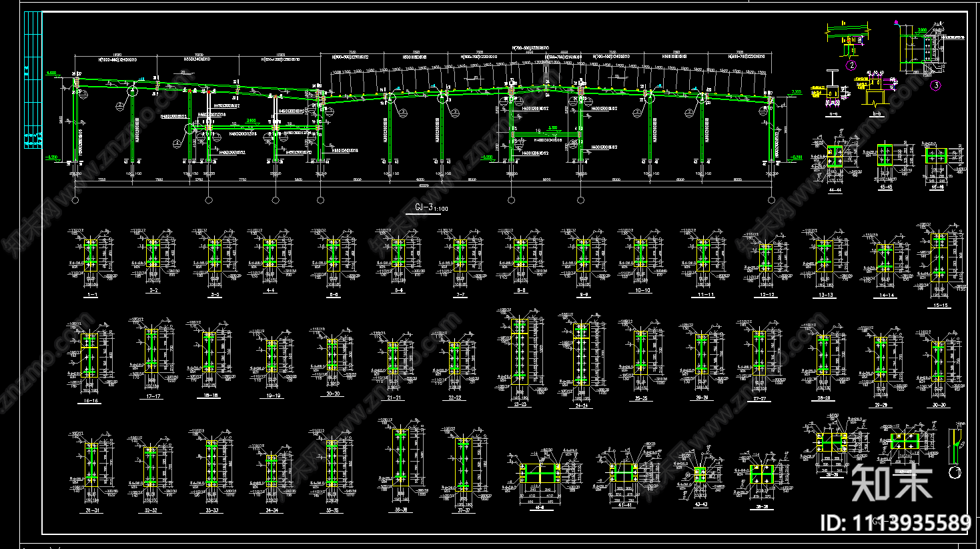
Task: Click the GJ-3 drawing title label
Action: pyautogui.click(x=431, y=208)
